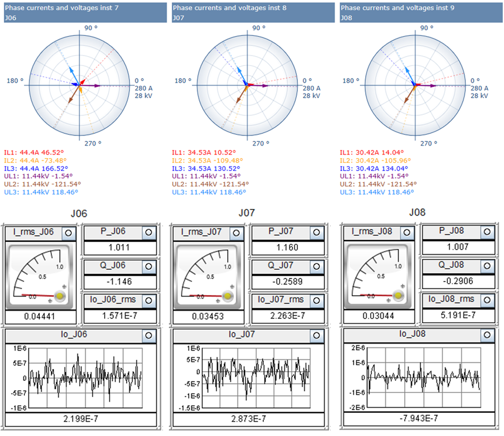Click the IL2: 30.42A -105.96° reading
The height and width of the screenshot is (436, 504).
point(376,160)
